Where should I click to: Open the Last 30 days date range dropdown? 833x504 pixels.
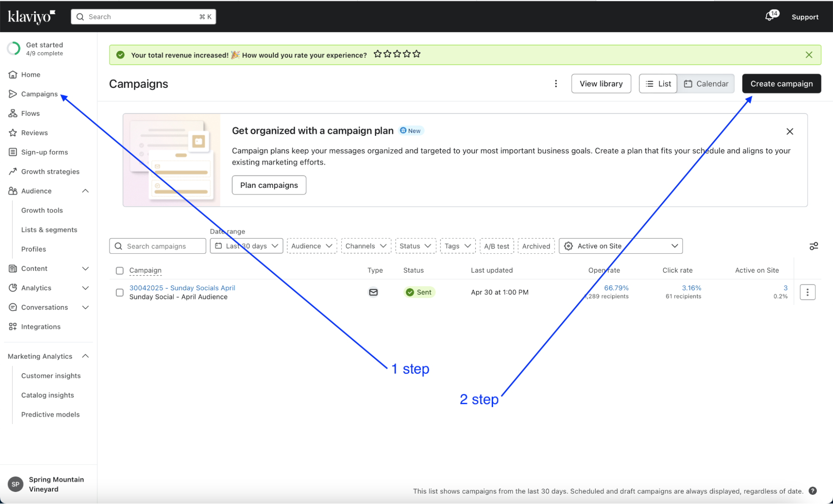pyautogui.click(x=246, y=246)
